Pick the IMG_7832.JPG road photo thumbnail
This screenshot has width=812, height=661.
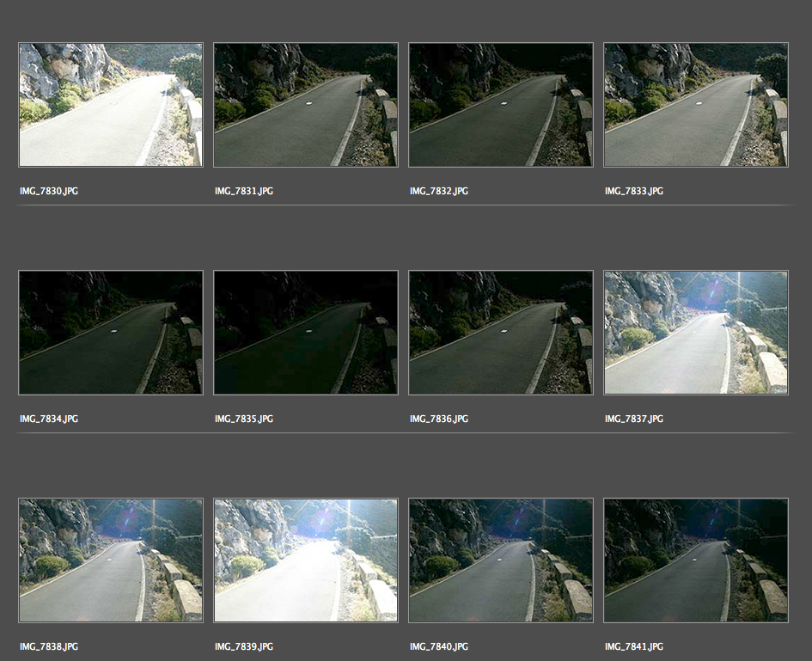point(501,105)
